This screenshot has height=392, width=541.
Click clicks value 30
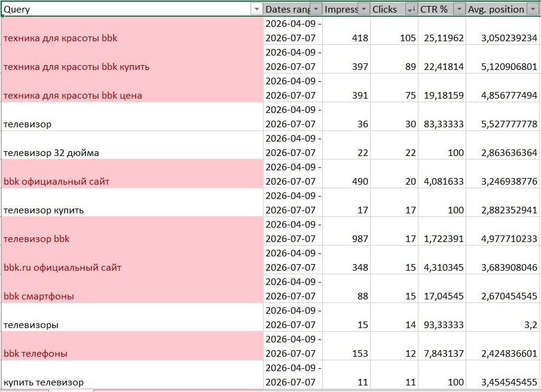pyautogui.click(x=394, y=117)
